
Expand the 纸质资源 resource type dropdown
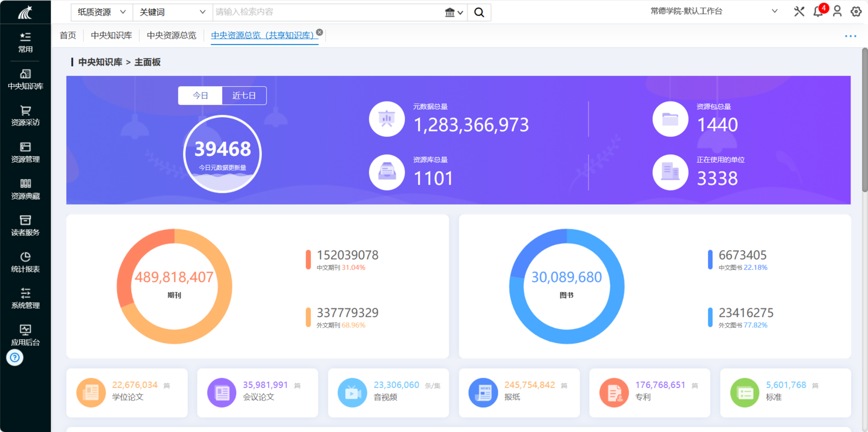[102, 12]
